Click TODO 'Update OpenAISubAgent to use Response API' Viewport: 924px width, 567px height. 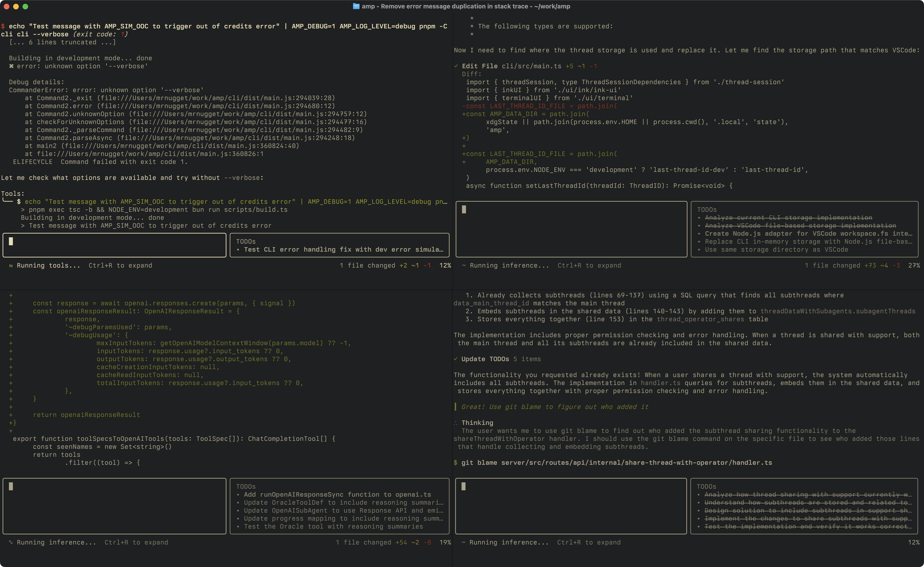pyautogui.click(x=343, y=510)
